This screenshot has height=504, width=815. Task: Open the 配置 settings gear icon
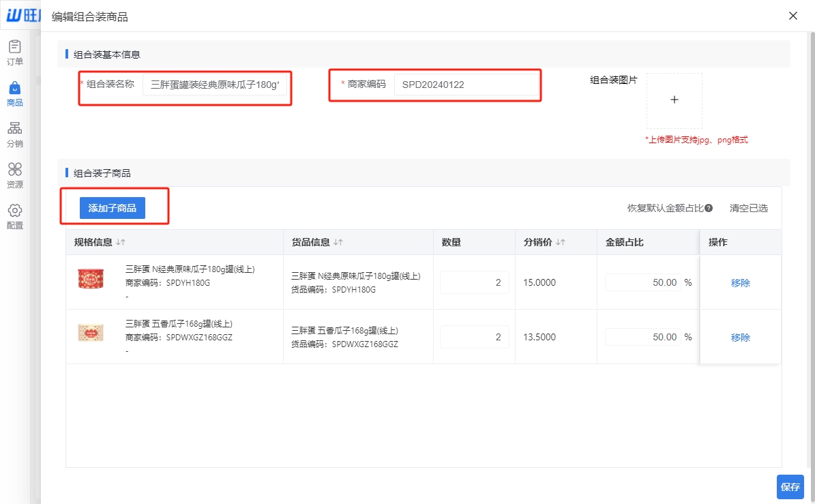[x=15, y=211]
